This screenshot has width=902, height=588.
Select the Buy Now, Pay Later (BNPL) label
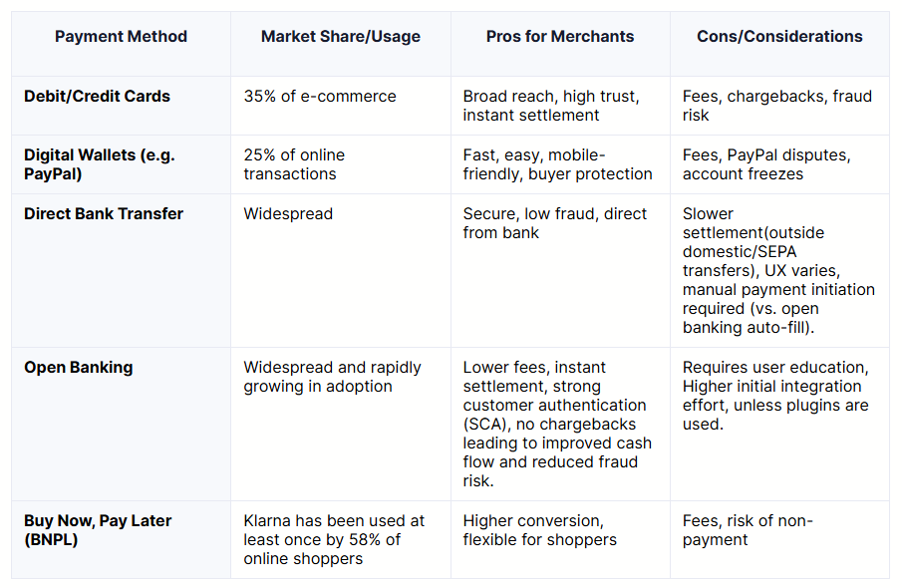98,530
